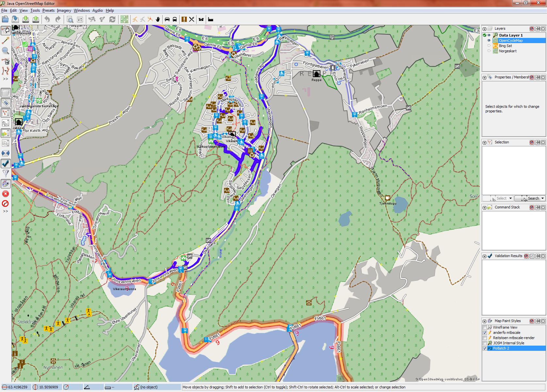Image resolution: width=547 pixels, height=392 pixels.
Task: Select the Norgeskart layer row
Action: point(514,51)
